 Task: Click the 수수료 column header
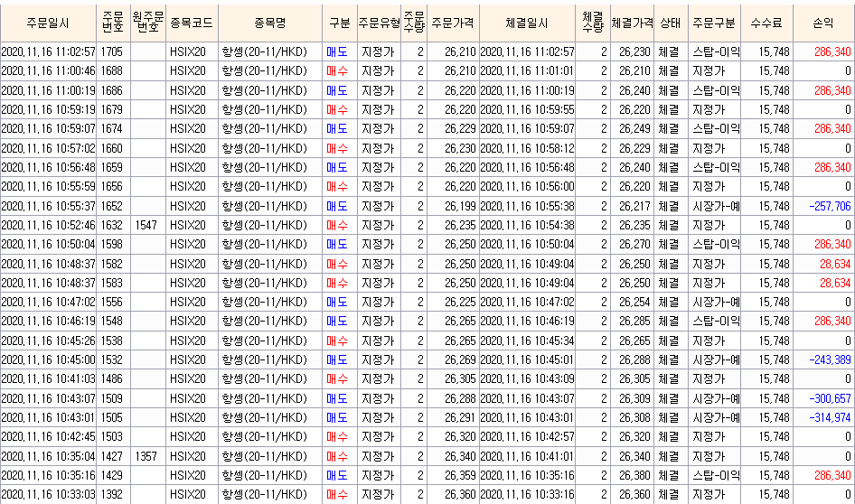[766, 23]
